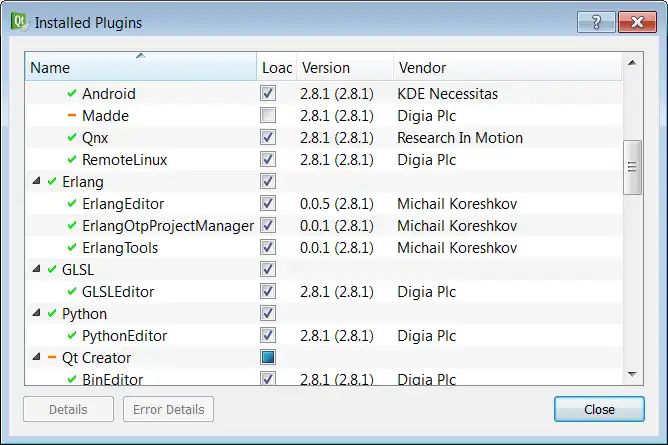Click the green check icon beside PythonEditor
The width and height of the screenshot is (668, 445).
click(72, 336)
